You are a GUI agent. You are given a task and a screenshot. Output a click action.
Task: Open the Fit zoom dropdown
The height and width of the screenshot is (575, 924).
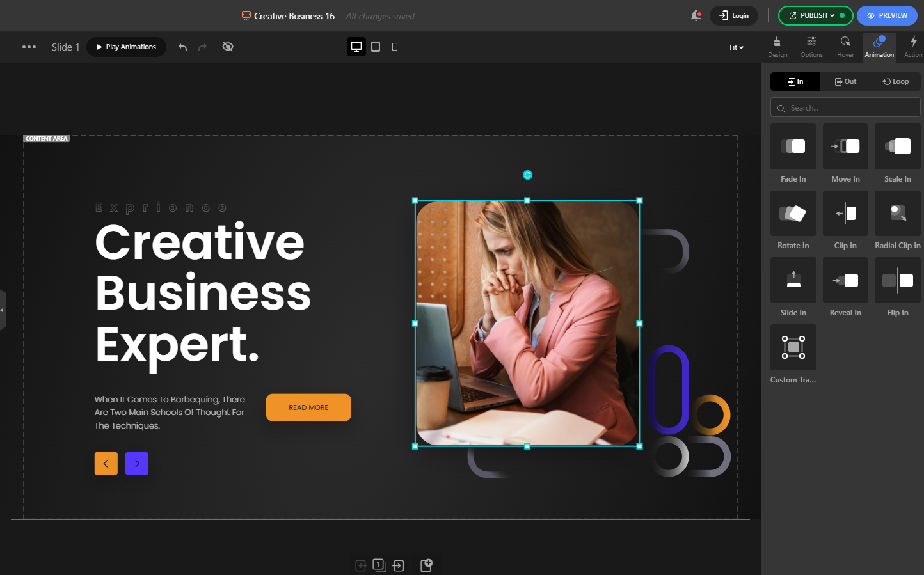point(737,47)
